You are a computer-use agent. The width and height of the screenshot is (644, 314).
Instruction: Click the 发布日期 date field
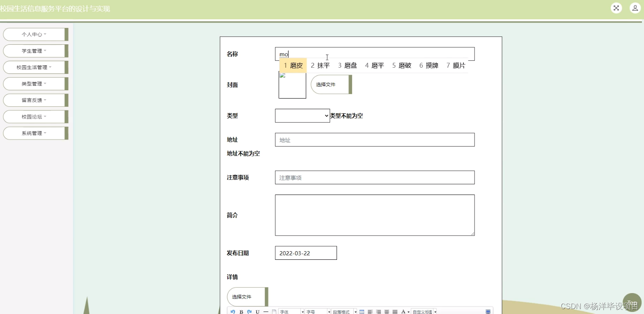coord(306,253)
